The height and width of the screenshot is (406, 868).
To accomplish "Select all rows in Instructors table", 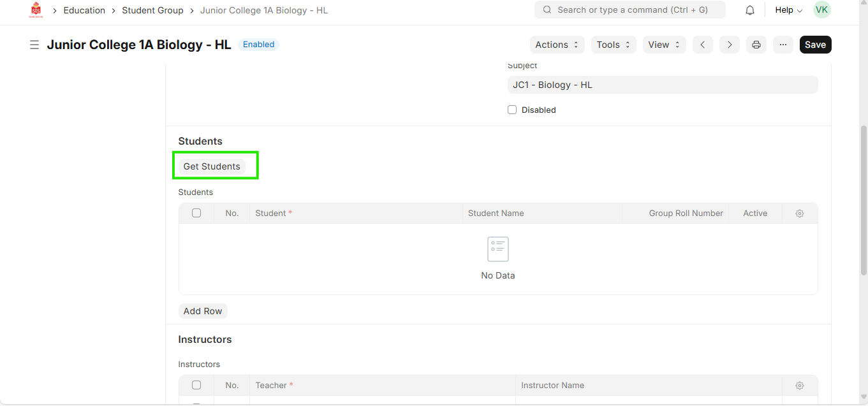I will [x=196, y=385].
